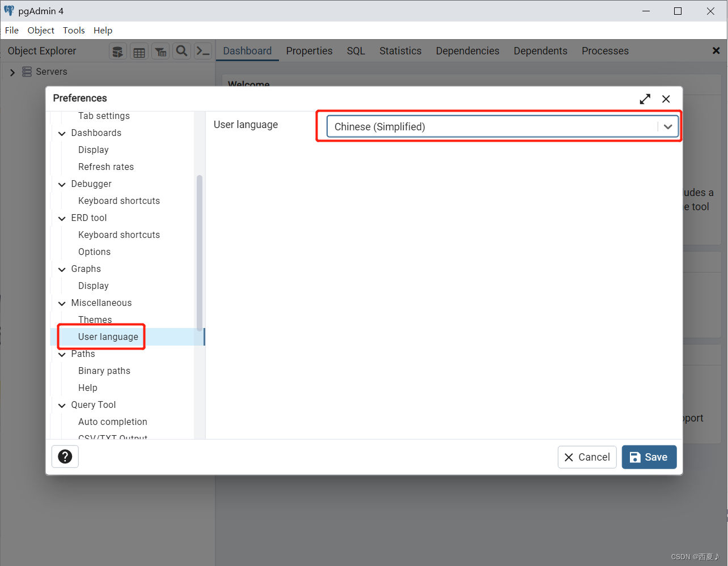Switch to the Statistics tab
Viewport: 728px width, 566px height.
[400, 51]
